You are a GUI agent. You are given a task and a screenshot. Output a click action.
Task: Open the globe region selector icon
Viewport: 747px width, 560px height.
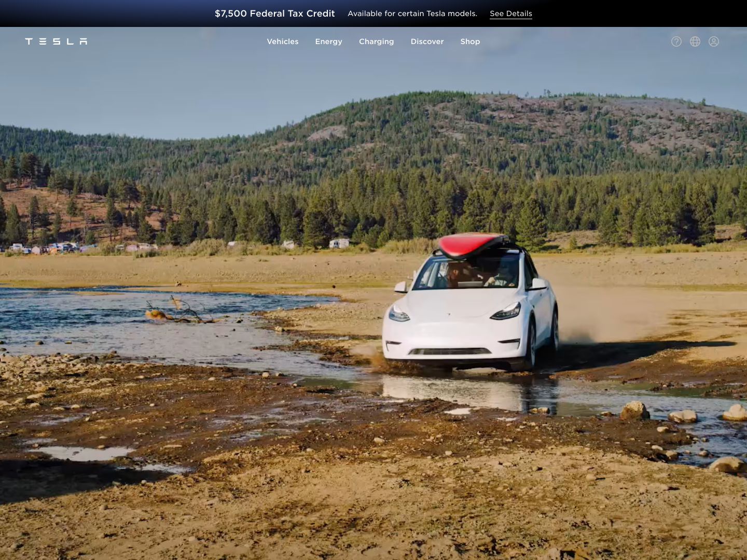(695, 41)
